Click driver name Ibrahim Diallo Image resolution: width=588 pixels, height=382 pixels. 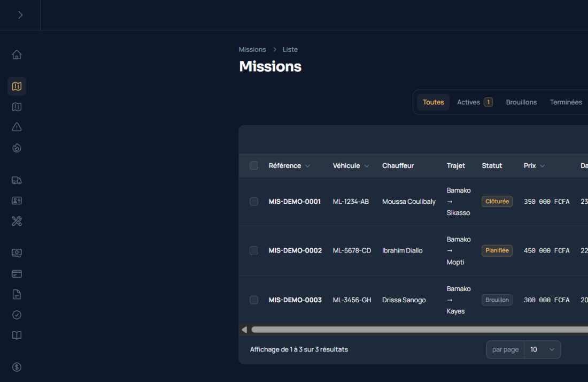[x=402, y=251]
